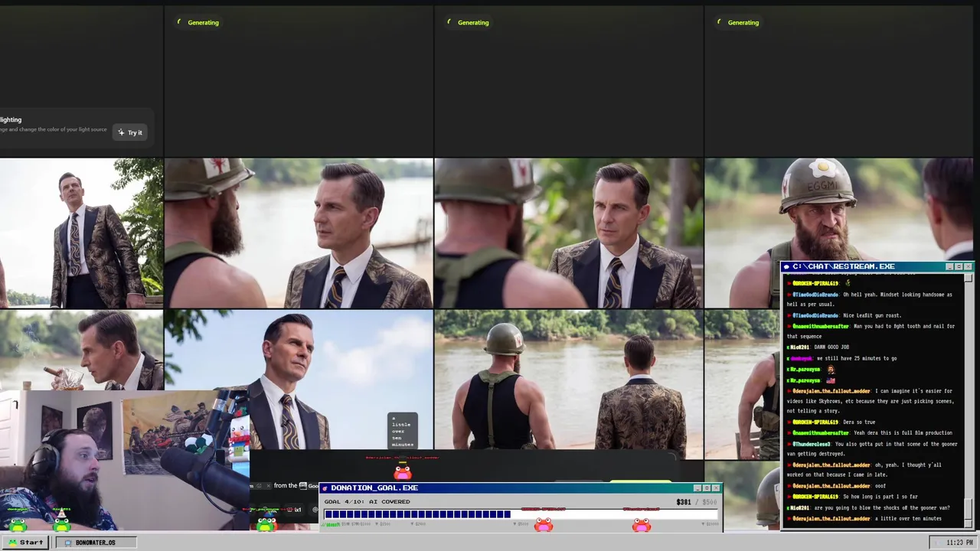
Task: Click the CHAT\RESTREAM.EXE title bar
Action: tap(877, 266)
